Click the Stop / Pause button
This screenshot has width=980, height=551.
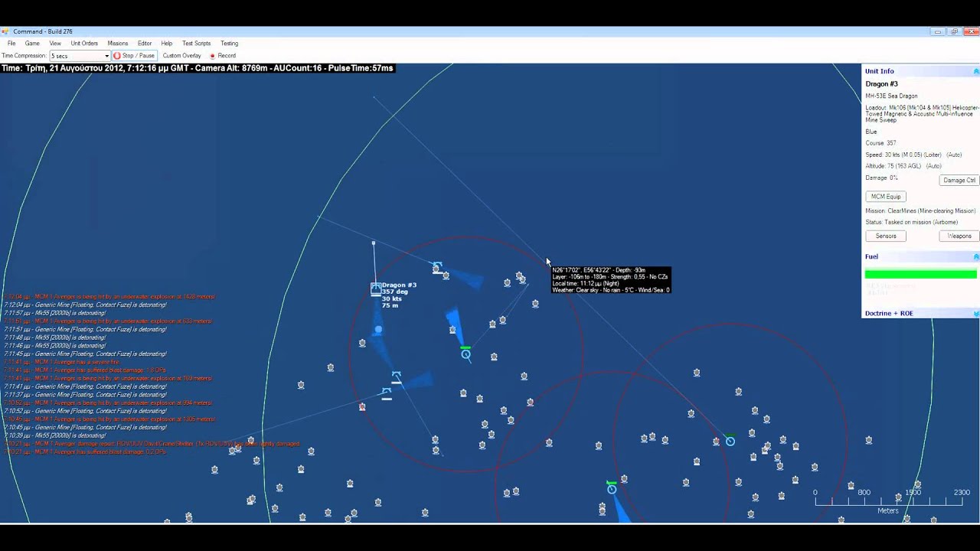(x=134, y=56)
